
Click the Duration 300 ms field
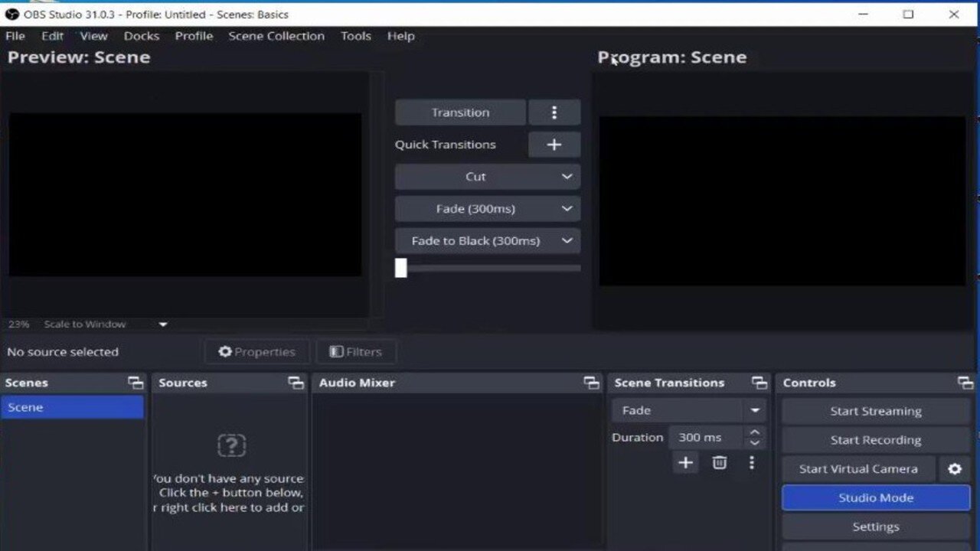[x=704, y=438]
